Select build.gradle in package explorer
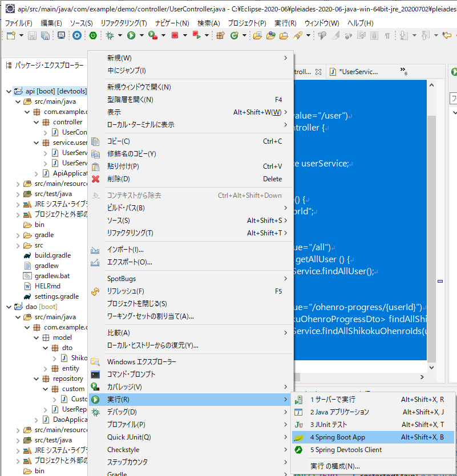 pyautogui.click(x=52, y=255)
